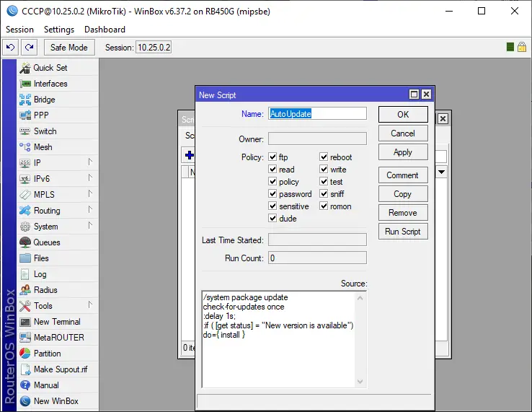Click the blue plus add icon in the script list
Screen dimensions: 532x412
tap(190, 155)
